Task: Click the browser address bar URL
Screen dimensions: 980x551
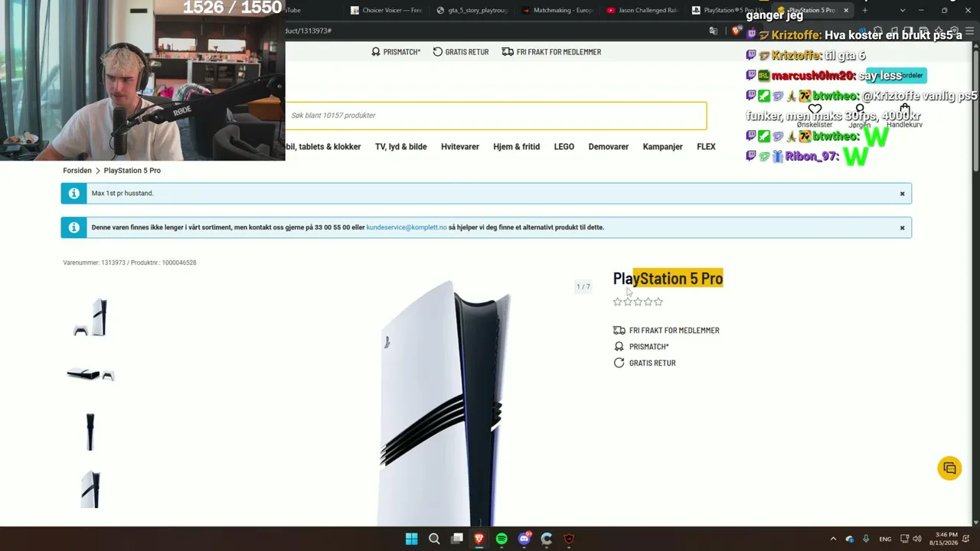Action: (x=308, y=31)
